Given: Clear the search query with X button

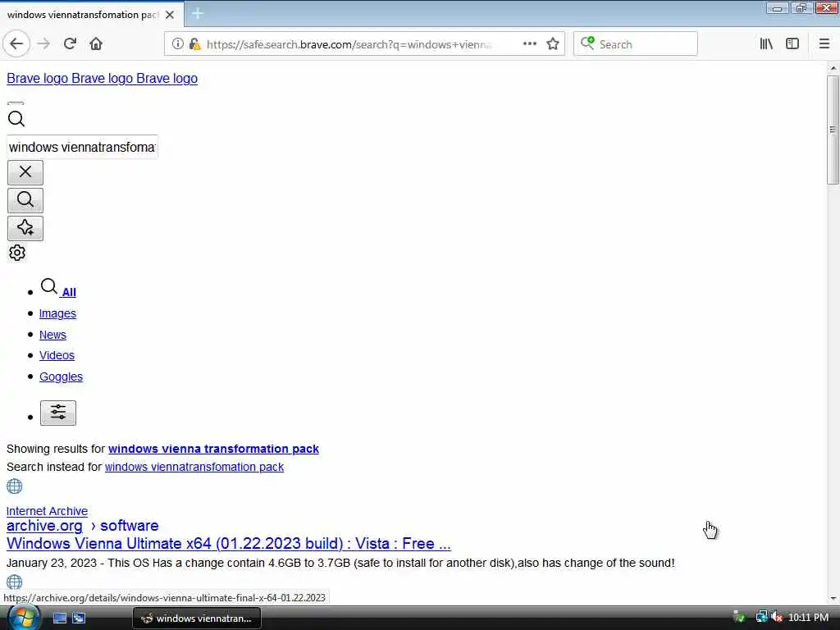Looking at the screenshot, I should point(25,172).
